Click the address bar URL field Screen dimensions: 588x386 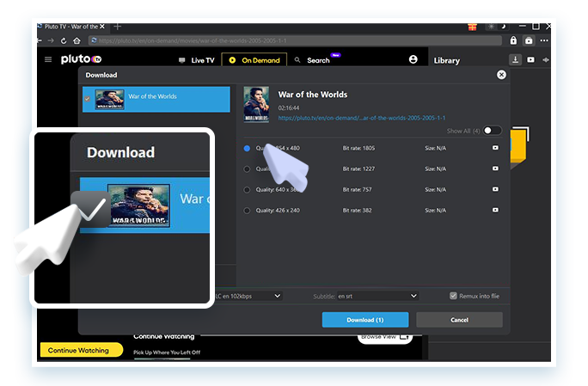tap(295, 40)
